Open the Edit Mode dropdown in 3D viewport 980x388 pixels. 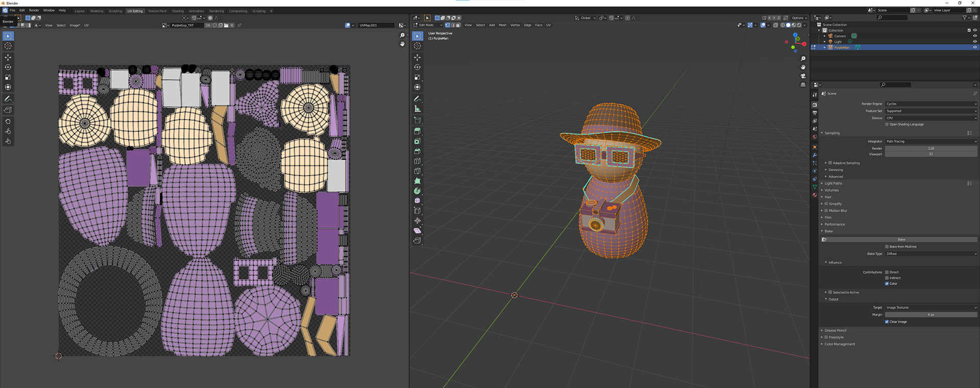point(428,25)
